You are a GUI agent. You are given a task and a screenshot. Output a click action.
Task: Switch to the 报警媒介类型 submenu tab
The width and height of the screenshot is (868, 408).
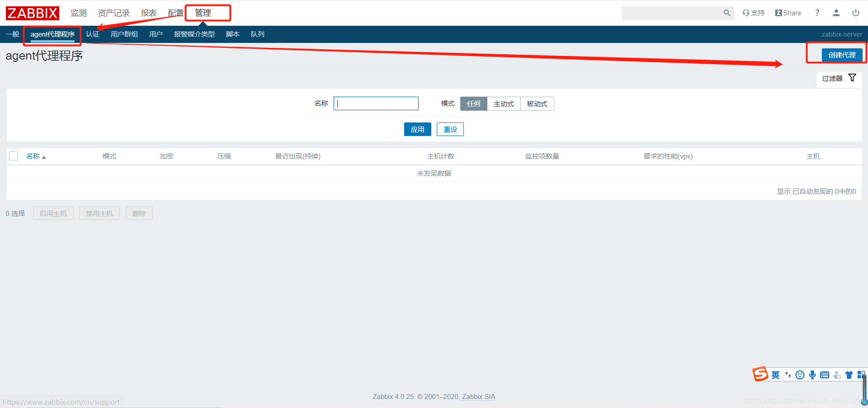click(x=194, y=34)
